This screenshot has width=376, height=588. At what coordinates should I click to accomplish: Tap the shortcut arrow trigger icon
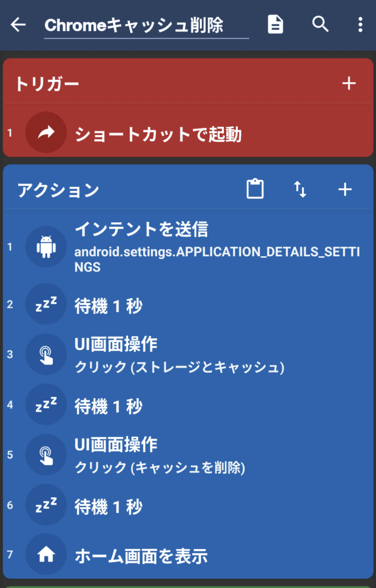click(x=46, y=133)
